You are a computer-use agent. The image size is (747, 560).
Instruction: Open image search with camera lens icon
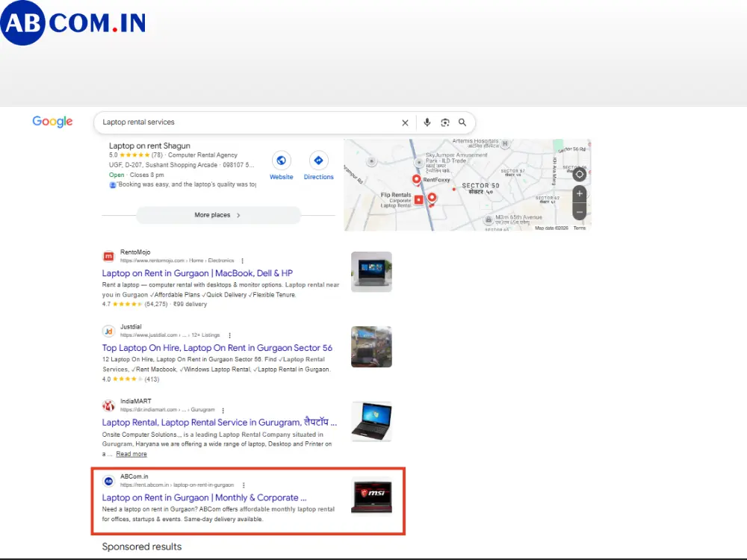445,122
